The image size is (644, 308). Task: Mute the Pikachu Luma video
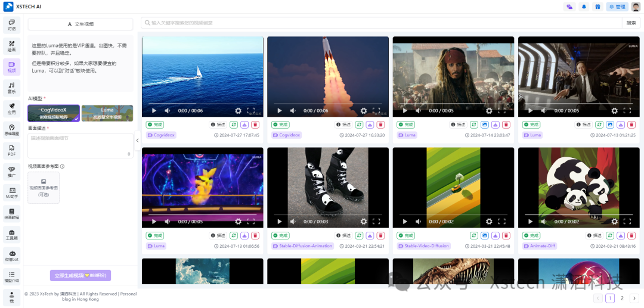168,222
